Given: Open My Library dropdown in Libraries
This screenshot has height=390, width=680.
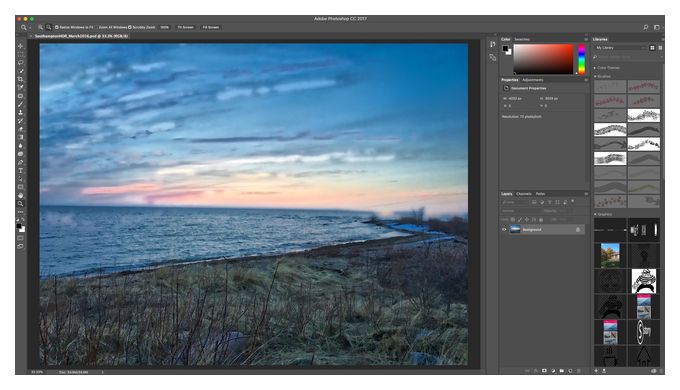Looking at the screenshot, I should (620, 48).
